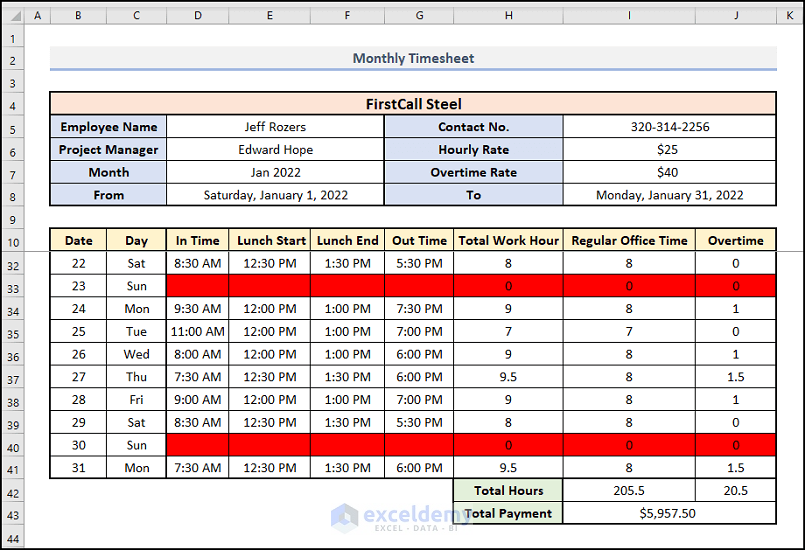Select the Overtime Rate label cell
Image resolution: width=805 pixels, height=550 pixels.
coord(473,172)
